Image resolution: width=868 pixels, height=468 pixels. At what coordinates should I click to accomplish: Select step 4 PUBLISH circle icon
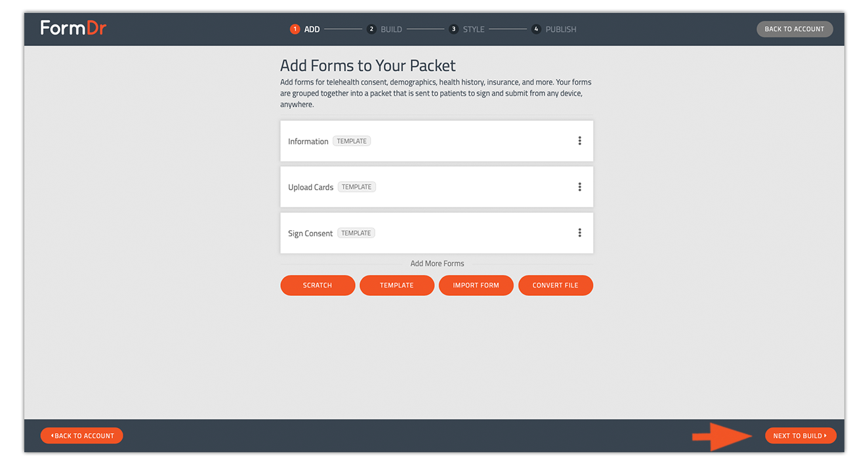point(536,29)
